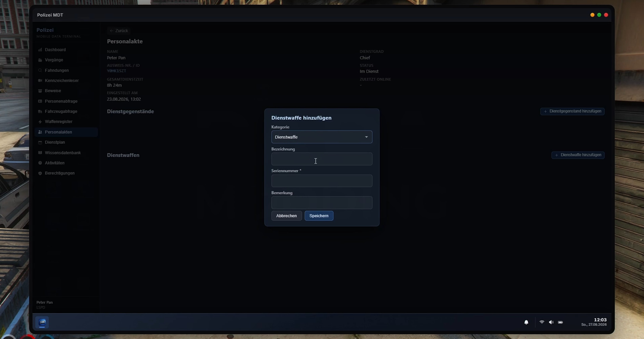Click Dienstwaffe hinzufügen button on page
644x339 pixels.
coord(578,155)
